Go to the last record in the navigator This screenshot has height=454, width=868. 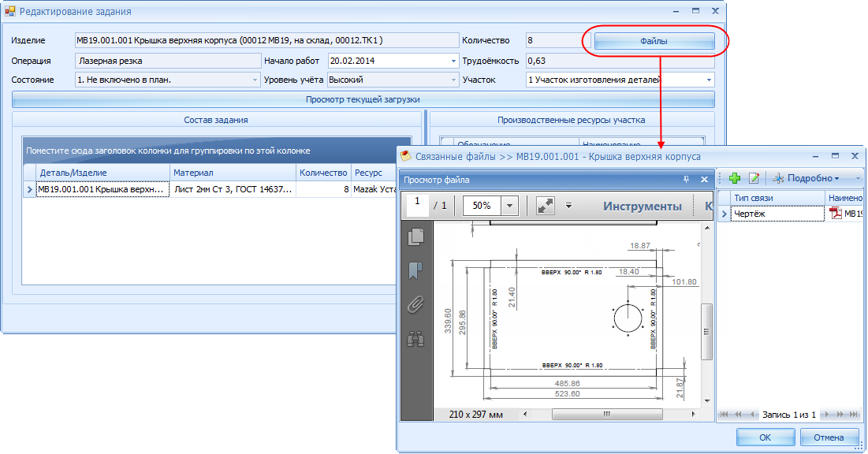pyautogui.click(x=855, y=414)
